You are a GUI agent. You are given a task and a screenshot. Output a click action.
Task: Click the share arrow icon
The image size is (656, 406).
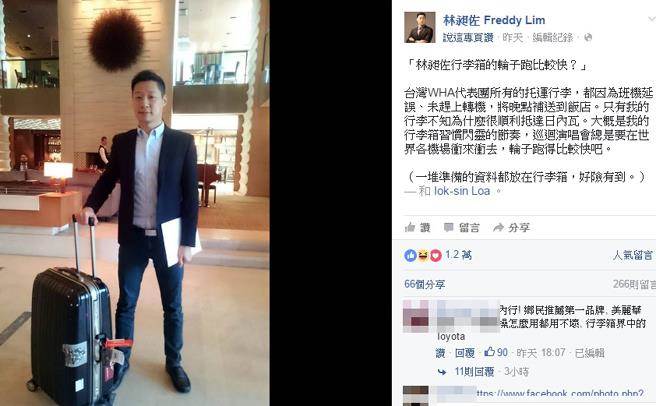498,227
